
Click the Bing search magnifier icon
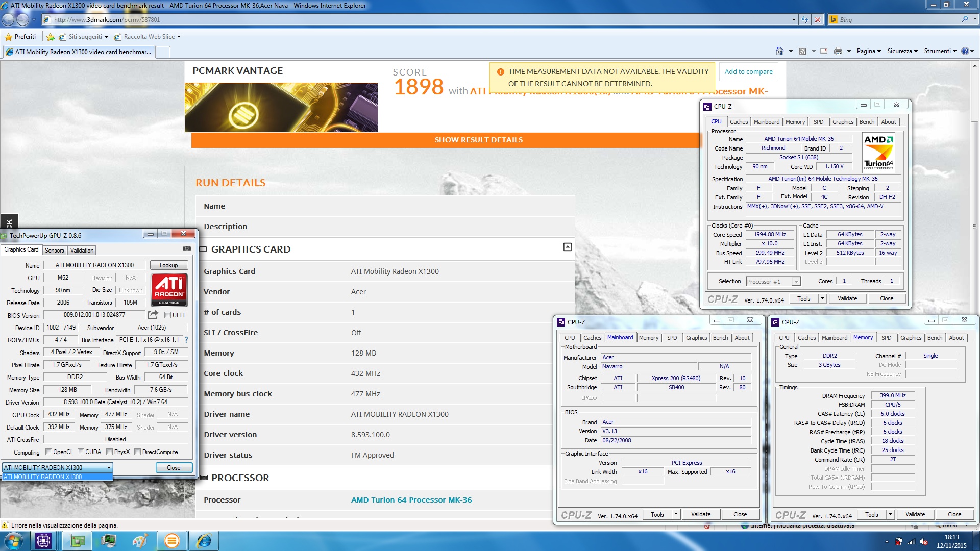tap(964, 19)
